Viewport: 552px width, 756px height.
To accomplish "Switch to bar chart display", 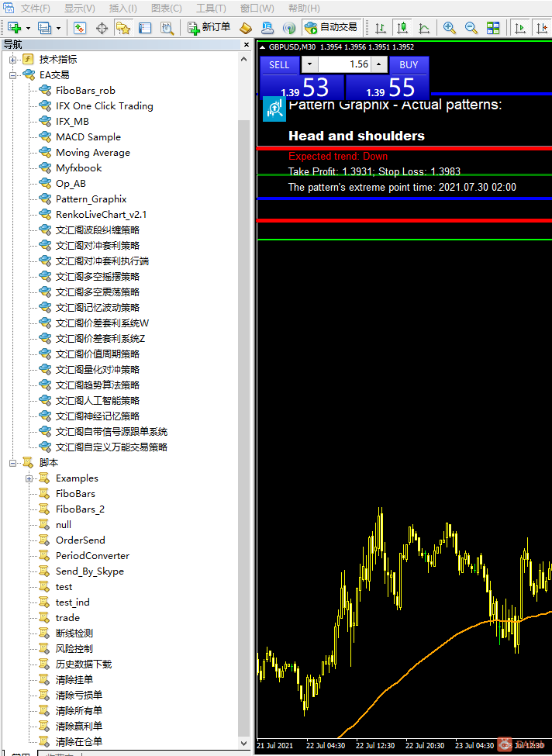I will 381,28.
